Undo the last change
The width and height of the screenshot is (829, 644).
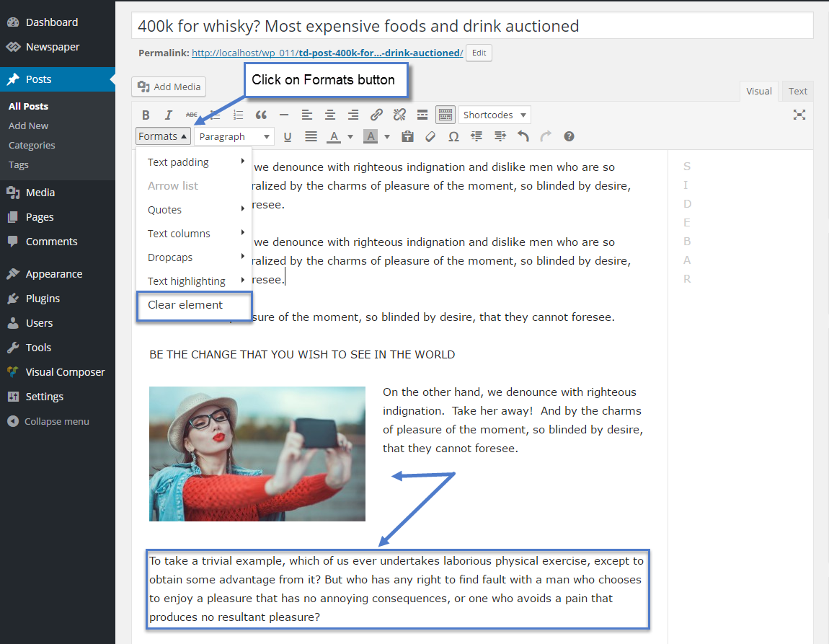[x=523, y=137]
